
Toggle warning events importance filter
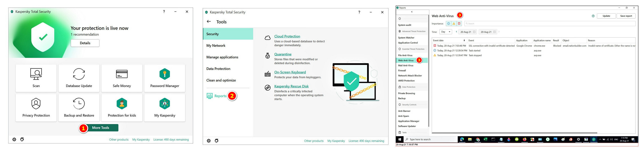(x=454, y=24)
